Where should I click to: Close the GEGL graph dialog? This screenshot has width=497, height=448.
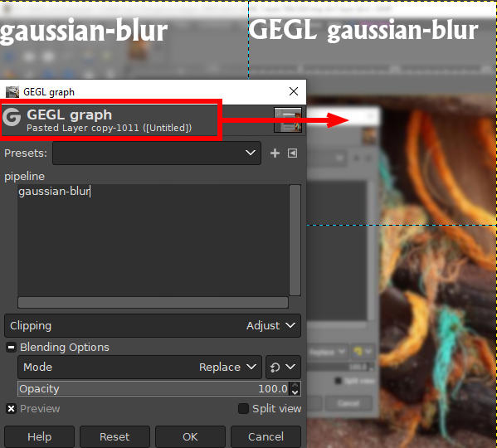click(294, 91)
